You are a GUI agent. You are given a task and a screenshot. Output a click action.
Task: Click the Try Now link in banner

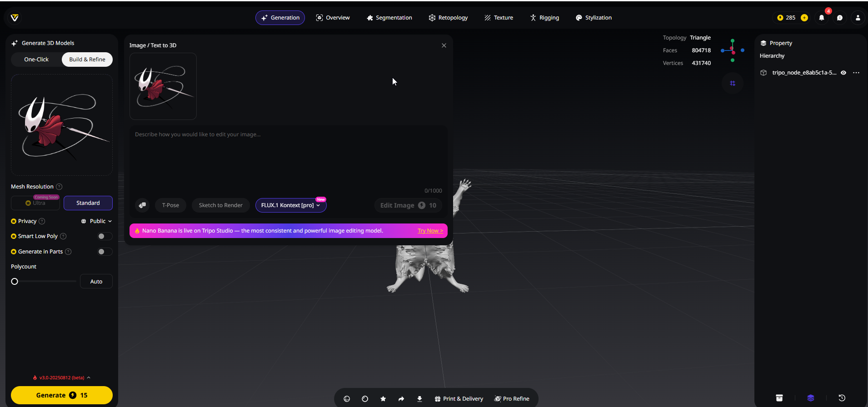(x=430, y=231)
